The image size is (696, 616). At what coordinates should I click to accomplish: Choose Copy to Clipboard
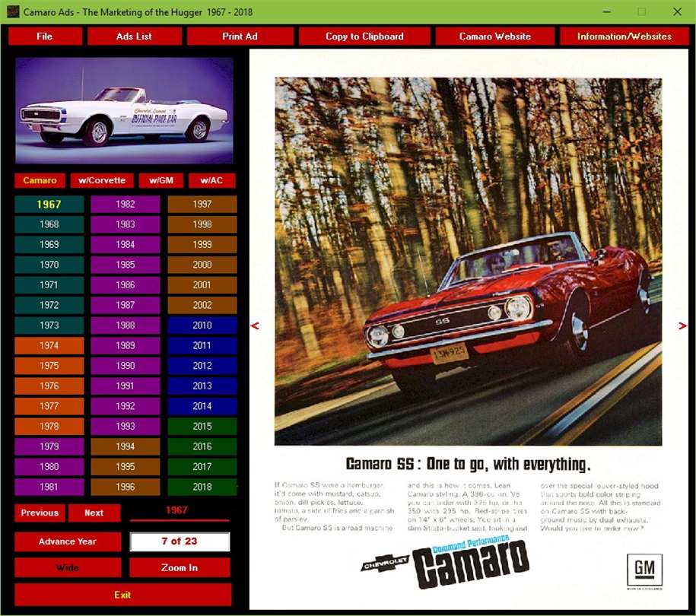pyautogui.click(x=364, y=37)
